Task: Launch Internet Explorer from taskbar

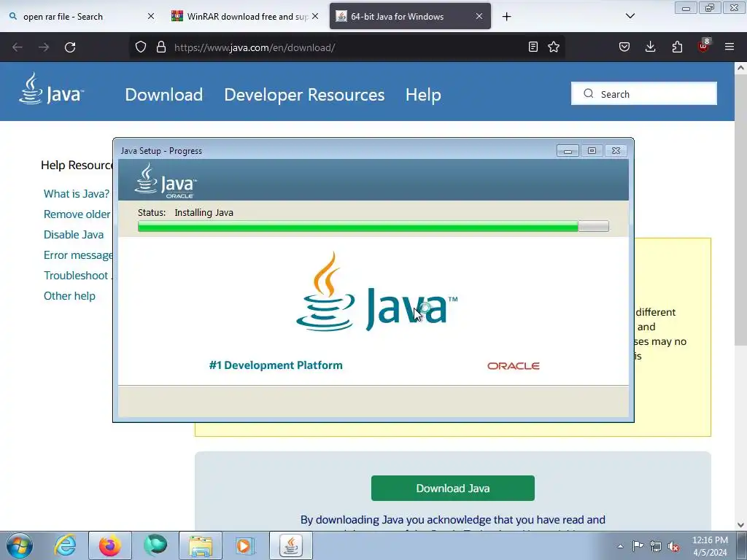Action: [x=65, y=545]
